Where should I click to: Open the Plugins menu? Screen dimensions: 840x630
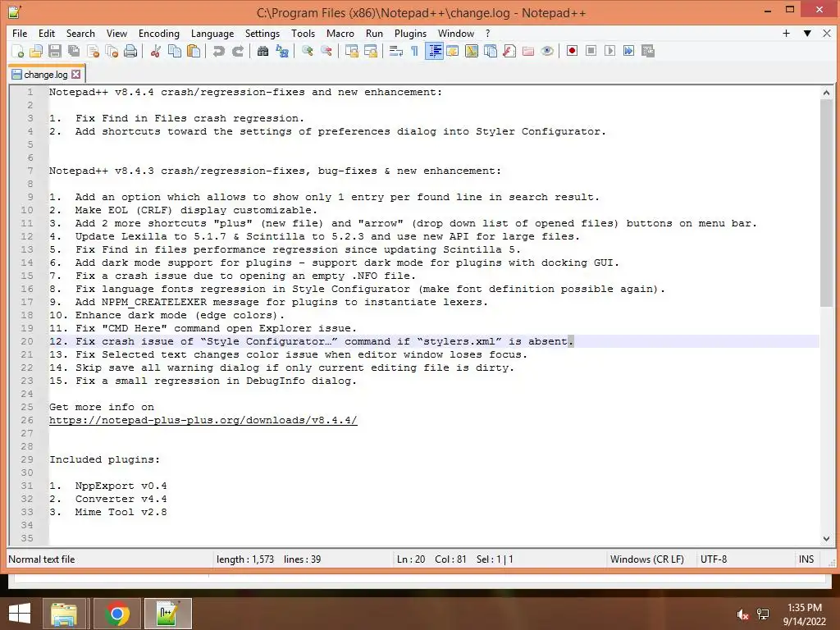tap(410, 33)
